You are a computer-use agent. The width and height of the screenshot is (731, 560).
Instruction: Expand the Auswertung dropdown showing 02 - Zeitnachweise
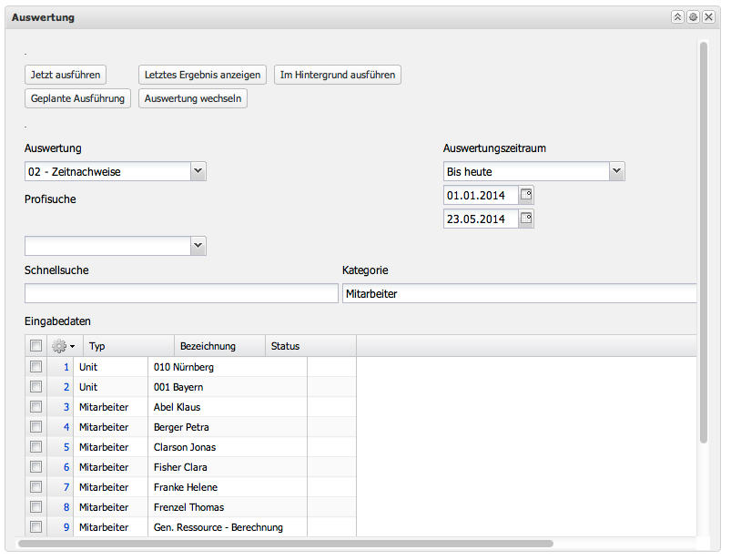[198, 171]
